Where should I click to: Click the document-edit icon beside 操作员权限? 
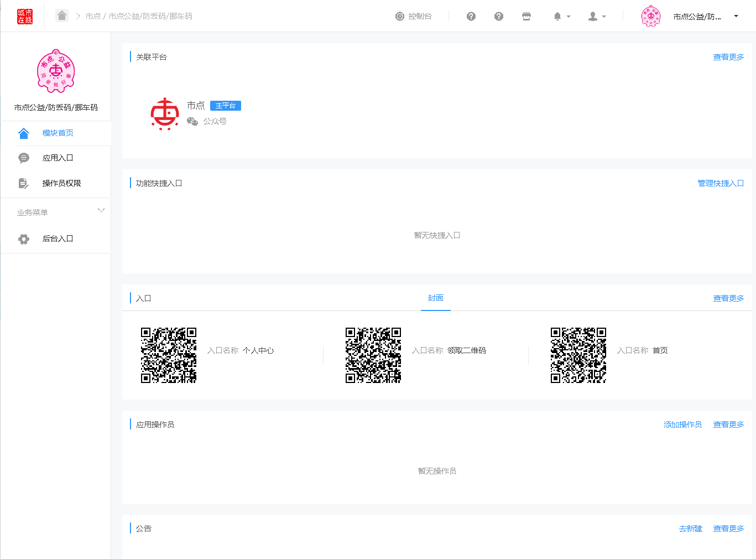24,183
